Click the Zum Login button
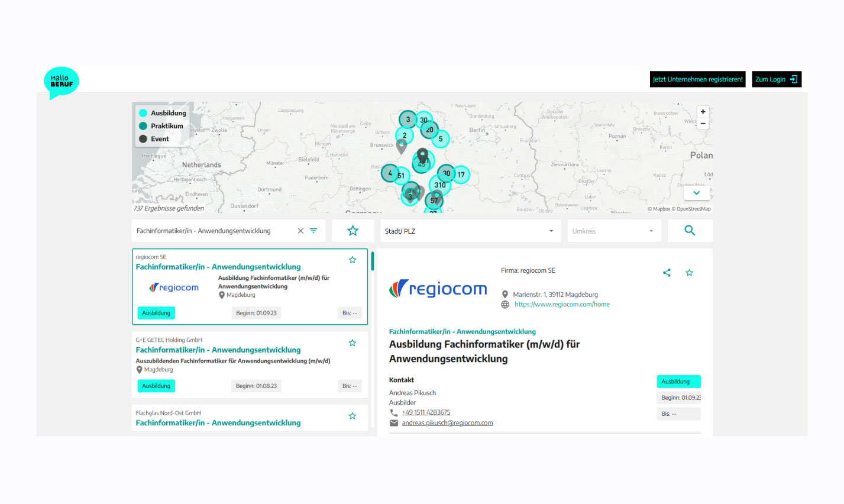The height and width of the screenshot is (504, 844). pos(777,79)
